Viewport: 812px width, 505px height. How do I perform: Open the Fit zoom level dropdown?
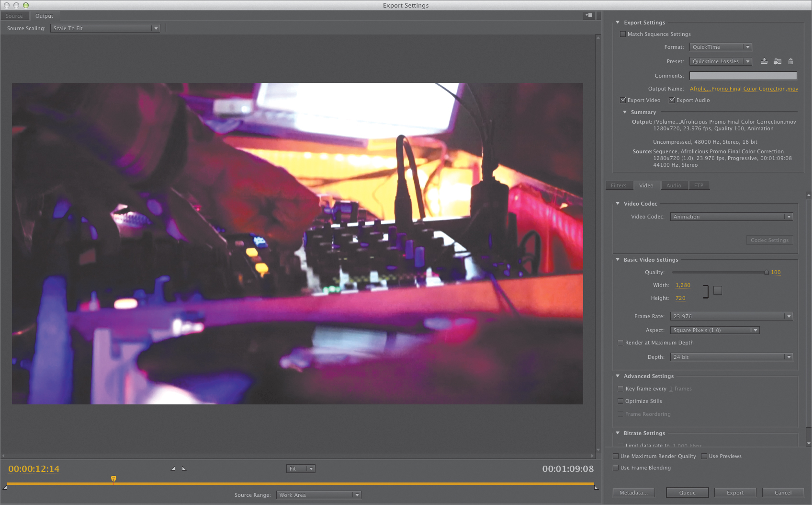point(301,469)
